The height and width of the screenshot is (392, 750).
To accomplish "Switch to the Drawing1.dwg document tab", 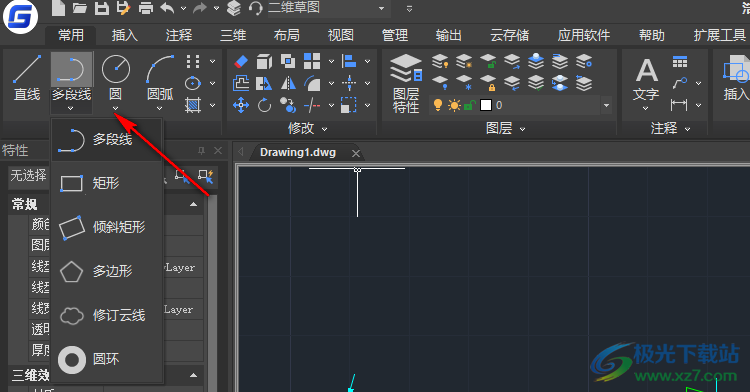I will [298, 152].
